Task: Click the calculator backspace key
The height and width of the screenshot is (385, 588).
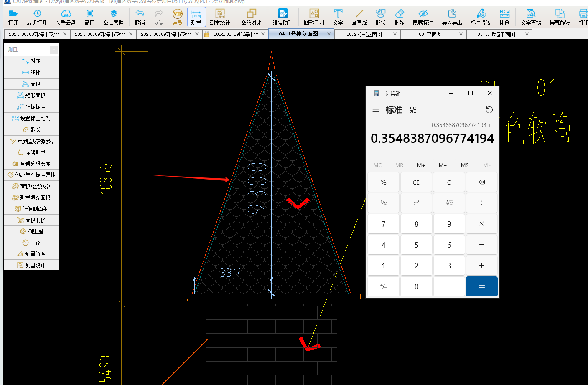Action: 482,182
